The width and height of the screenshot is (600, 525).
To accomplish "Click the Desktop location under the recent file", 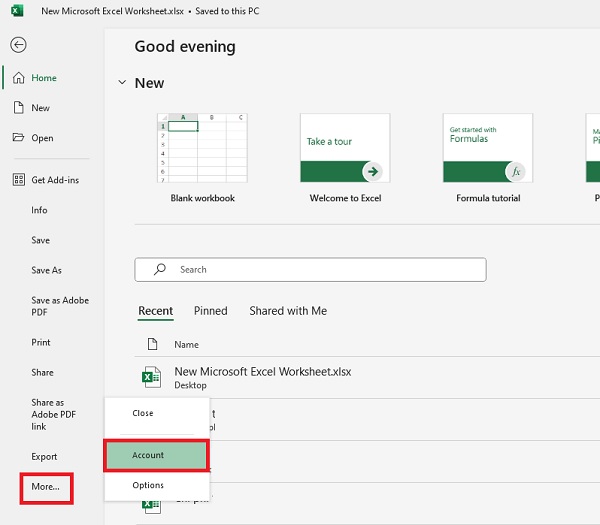I will pyautogui.click(x=191, y=385).
